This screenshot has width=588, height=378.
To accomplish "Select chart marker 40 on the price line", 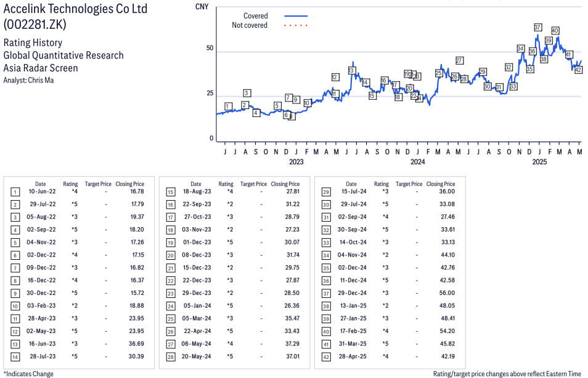I will click(x=555, y=31).
